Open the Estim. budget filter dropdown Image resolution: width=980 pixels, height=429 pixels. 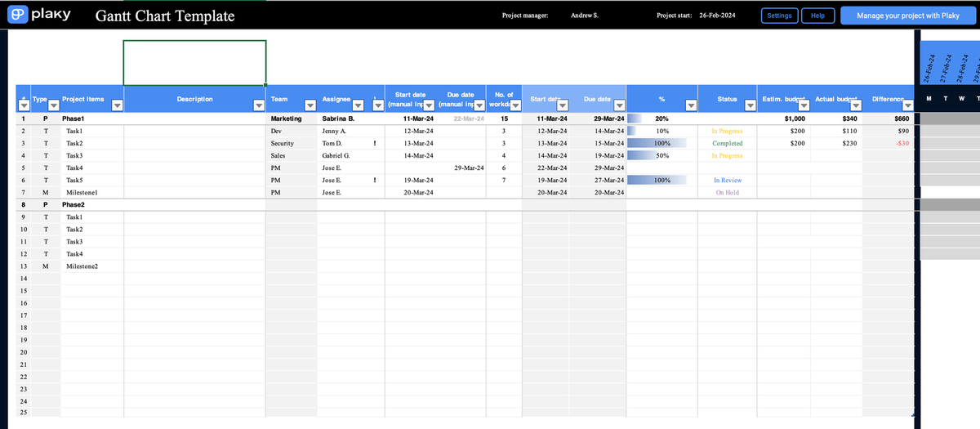[x=804, y=105]
